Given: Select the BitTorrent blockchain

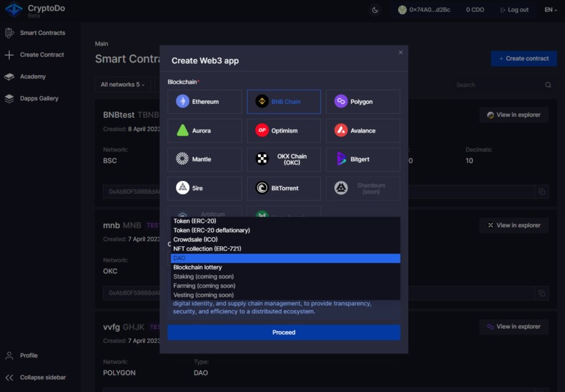Looking at the screenshot, I should click(x=284, y=188).
